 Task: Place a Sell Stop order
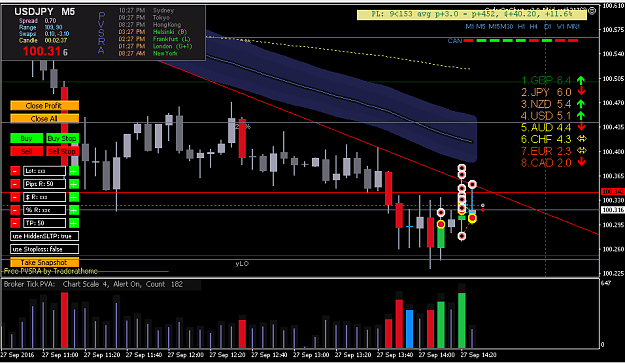(x=62, y=151)
